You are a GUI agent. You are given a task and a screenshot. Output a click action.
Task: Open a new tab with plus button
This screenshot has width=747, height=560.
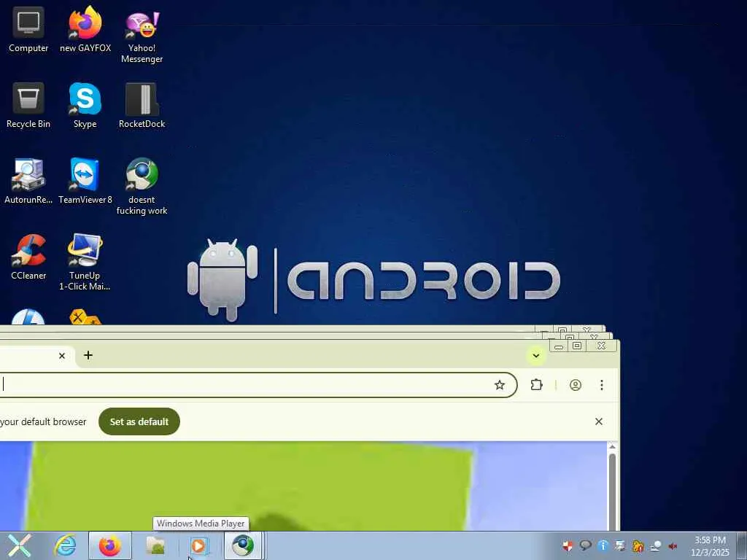(x=88, y=355)
